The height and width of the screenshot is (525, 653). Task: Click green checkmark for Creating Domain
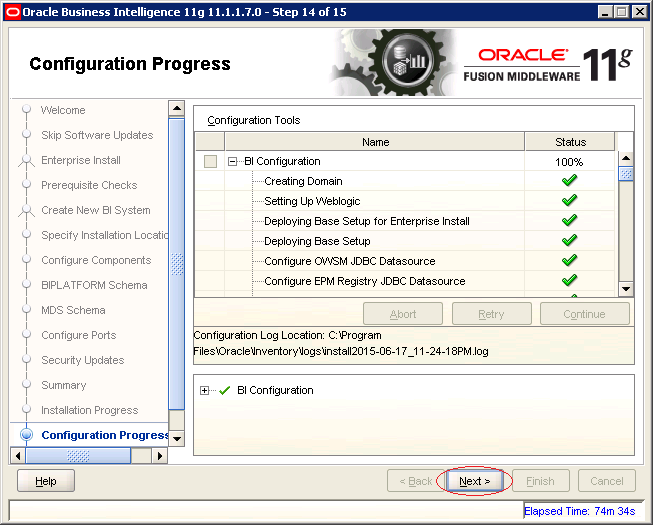tap(569, 180)
